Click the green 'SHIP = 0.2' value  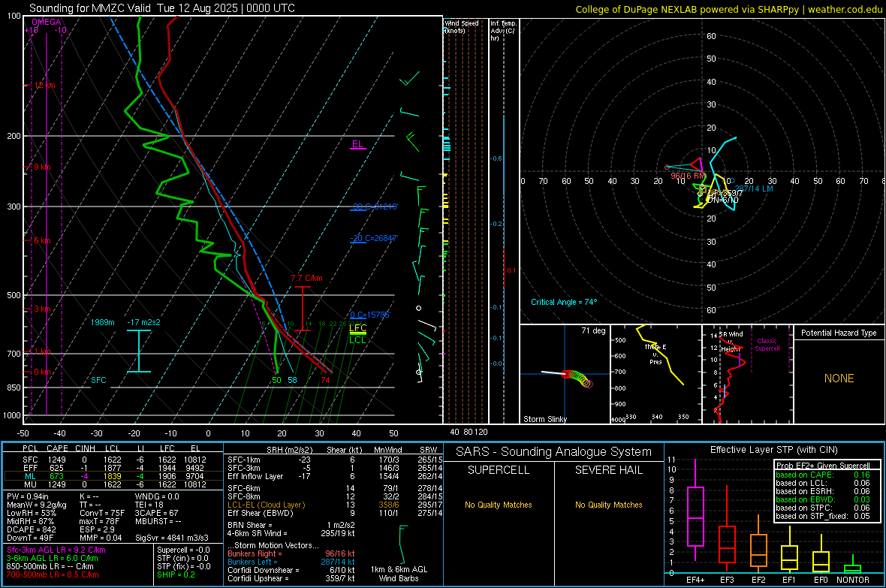(x=176, y=574)
